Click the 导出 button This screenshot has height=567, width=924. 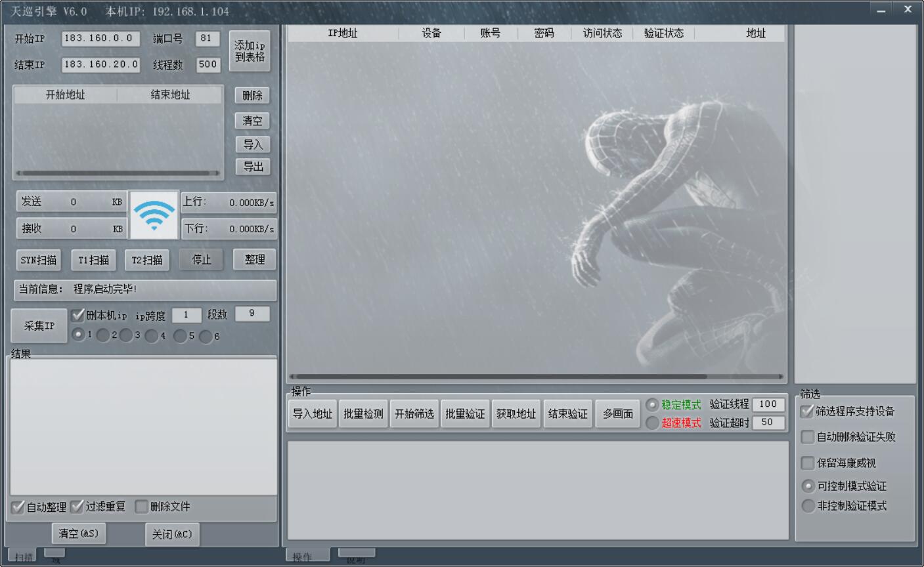[x=252, y=167]
